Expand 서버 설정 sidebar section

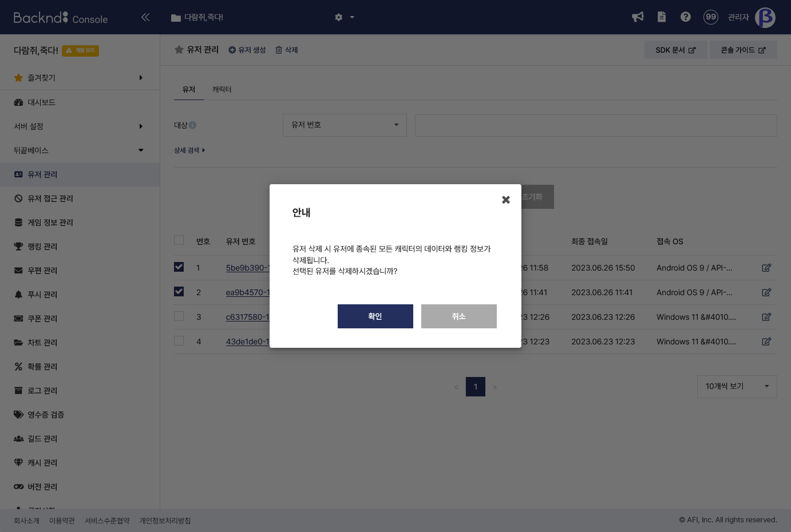pos(80,126)
